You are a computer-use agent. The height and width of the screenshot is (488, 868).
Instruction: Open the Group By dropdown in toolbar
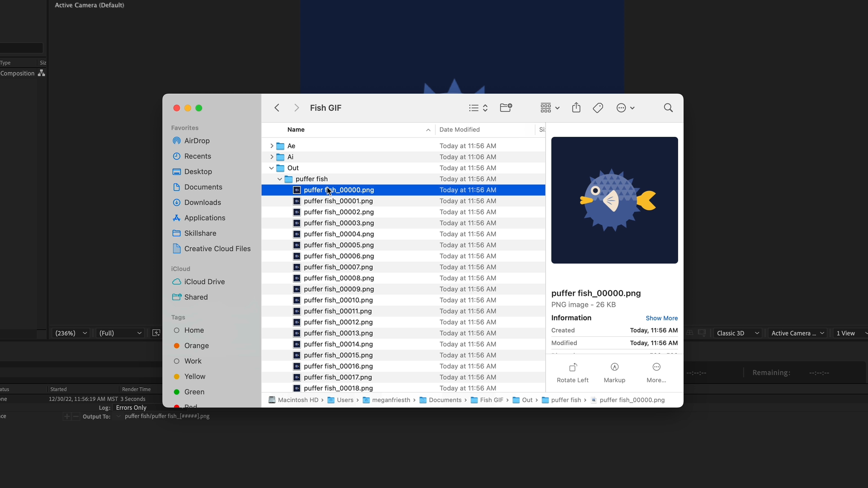[x=550, y=108]
